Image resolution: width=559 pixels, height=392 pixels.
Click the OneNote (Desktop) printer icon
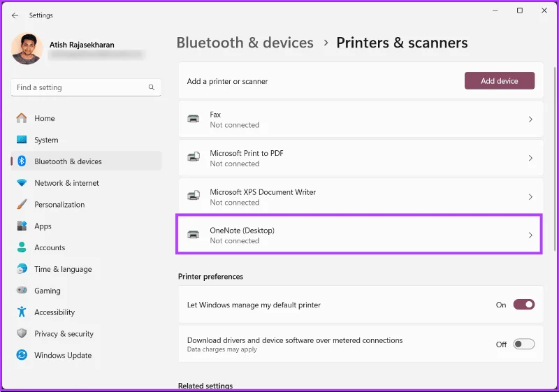click(194, 235)
